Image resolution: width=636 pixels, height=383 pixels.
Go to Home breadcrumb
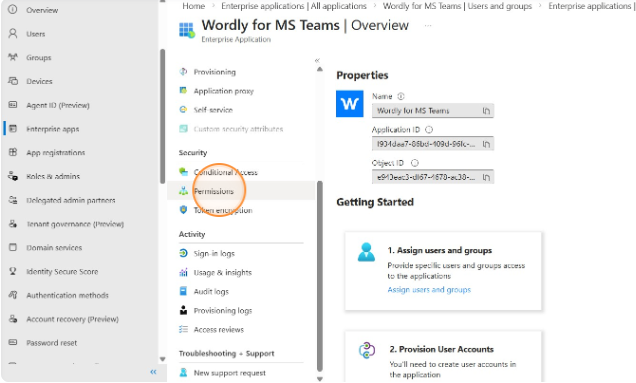[x=193, y=6]
